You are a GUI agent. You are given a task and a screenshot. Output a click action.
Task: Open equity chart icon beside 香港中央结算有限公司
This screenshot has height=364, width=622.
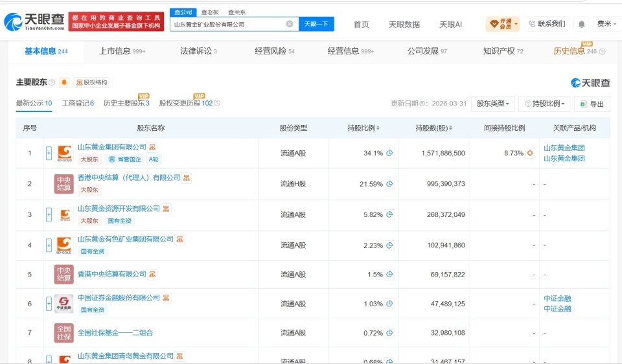[152, 274]
